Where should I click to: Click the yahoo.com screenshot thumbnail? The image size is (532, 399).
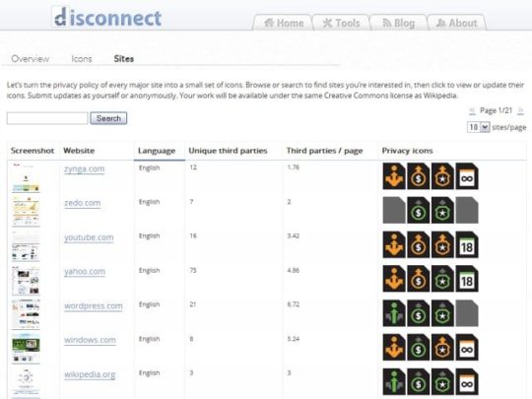click(x=26, y=280)
